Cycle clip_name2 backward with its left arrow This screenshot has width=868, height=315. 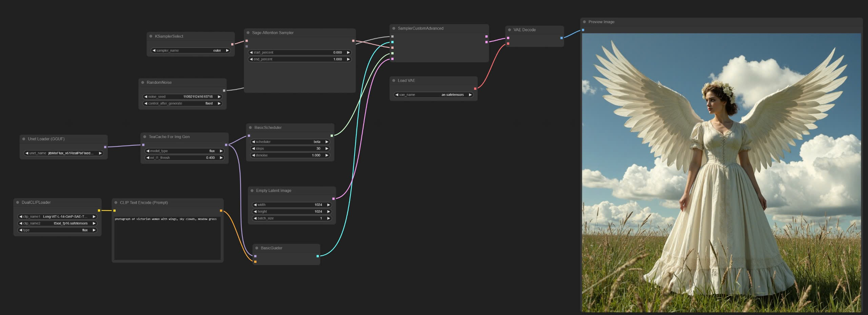click(x=21, y=223)
